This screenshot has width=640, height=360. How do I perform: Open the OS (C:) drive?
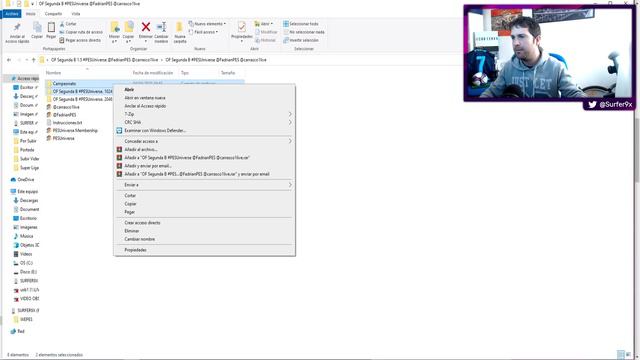(x=23, y=263)
